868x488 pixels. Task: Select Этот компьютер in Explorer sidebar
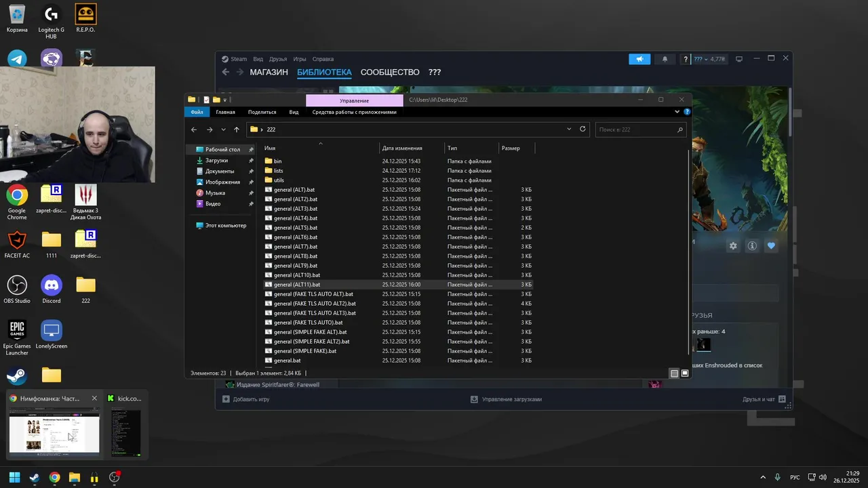(220, 226)
